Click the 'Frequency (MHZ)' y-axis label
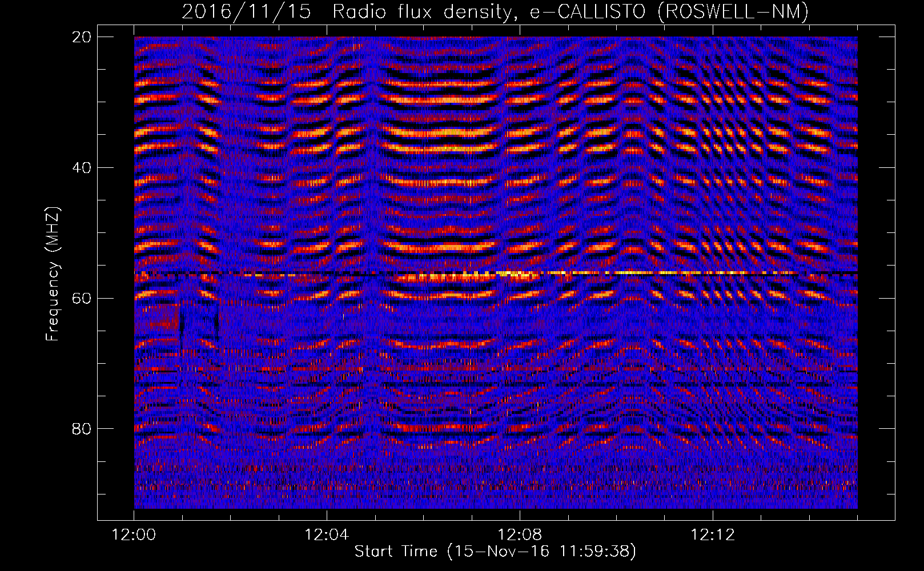Viewport: 924px width, 571px height. [x=53, y=274]
